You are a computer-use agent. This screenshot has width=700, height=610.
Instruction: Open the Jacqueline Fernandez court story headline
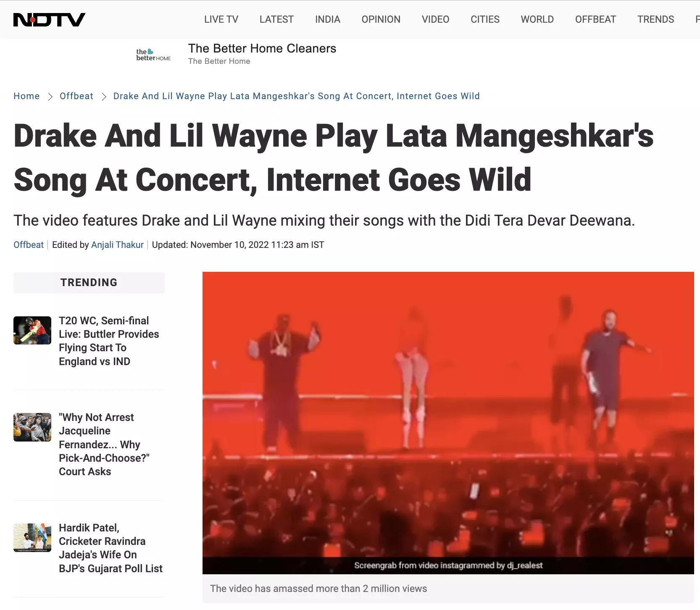pos(104,444)
